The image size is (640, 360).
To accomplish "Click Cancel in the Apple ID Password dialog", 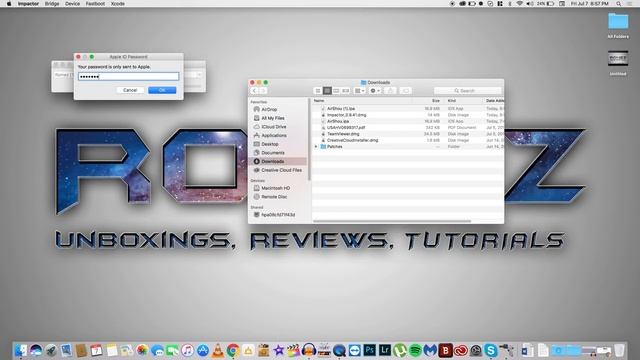I will click(x=130, y=90).
